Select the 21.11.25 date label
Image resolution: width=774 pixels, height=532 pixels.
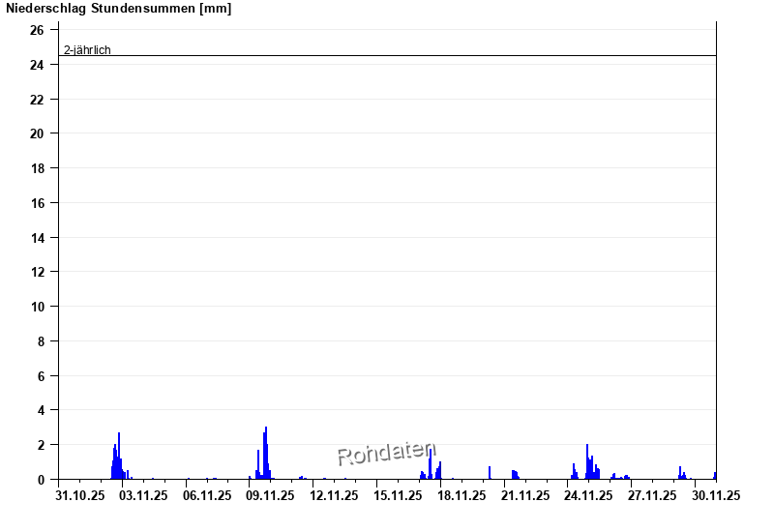(x=524, y=495)
